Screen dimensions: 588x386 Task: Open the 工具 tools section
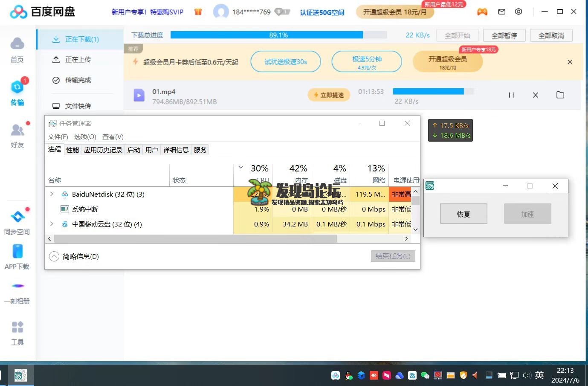click(x=17, y=333)
